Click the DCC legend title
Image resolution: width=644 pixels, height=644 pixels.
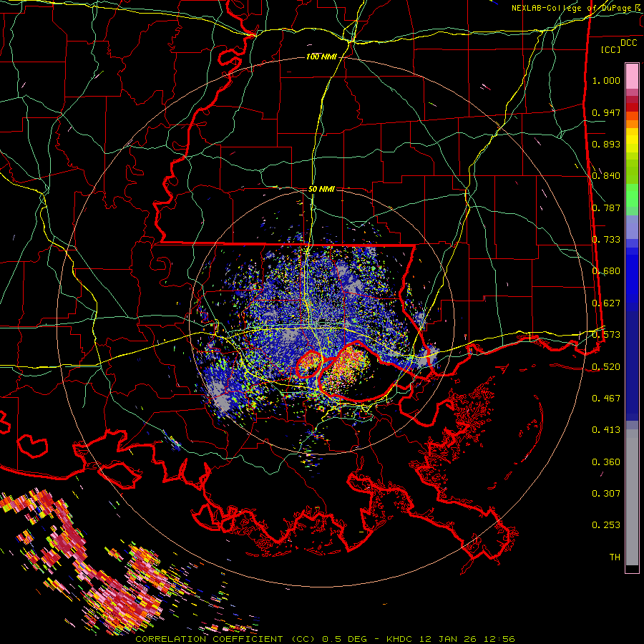tap(629, 43)
